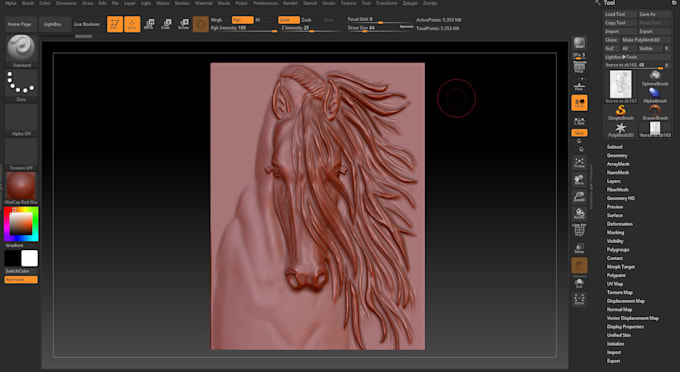This screenshot has width=680, height=372.
Task: Select the Draw mode icon
Action: [x=132, y=24]
